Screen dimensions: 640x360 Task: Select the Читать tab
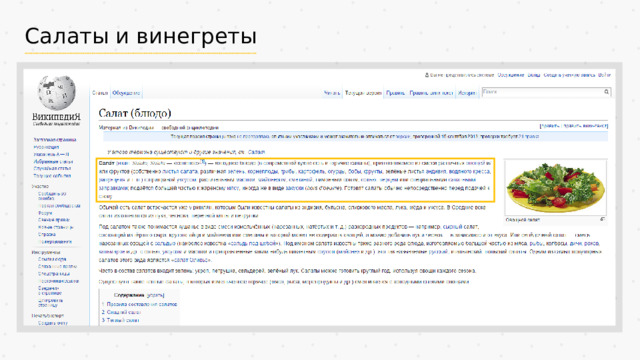pos(332,93)
